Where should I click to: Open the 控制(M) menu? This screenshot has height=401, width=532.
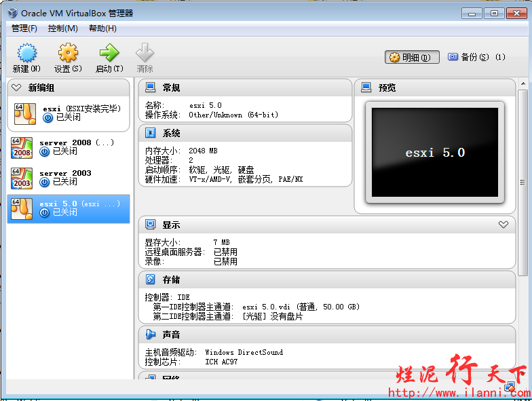62,28
